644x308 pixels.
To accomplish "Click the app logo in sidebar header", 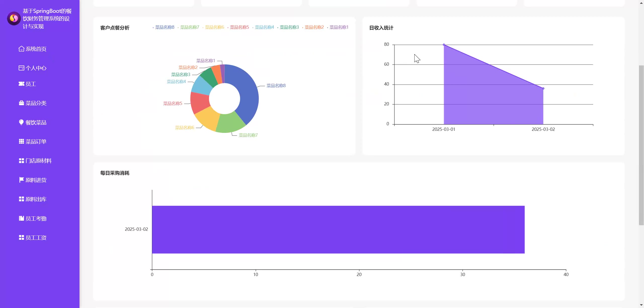I will click(14, 18).
